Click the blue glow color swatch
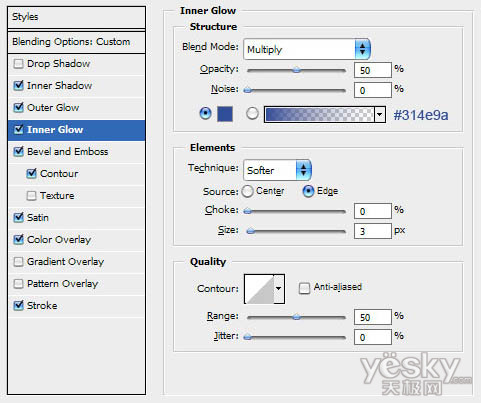481x403 pixels. coord(225,114)
